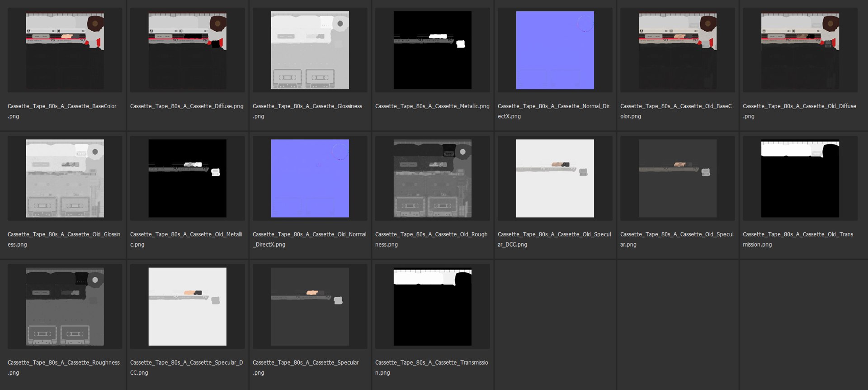The width and height of the screenshot is (868, 390).
Task: Select the Cassette_Tape_80s_A_Cassette_Old_Metallic.png label
Action: click(x=186, y=239)
